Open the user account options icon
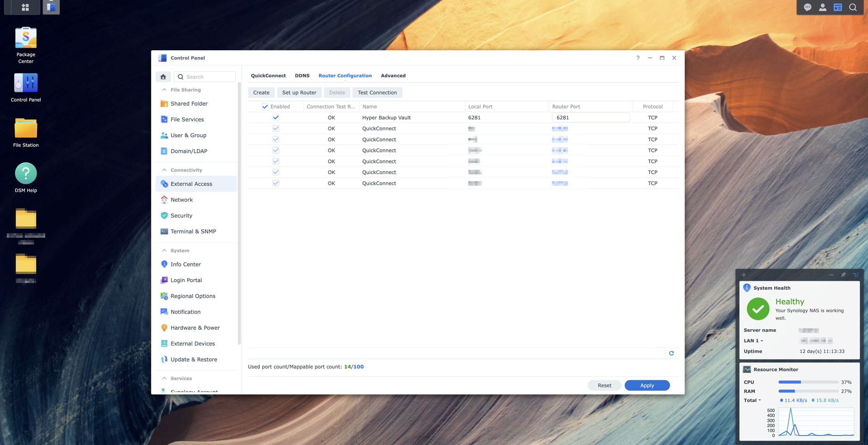 (823, 7)
